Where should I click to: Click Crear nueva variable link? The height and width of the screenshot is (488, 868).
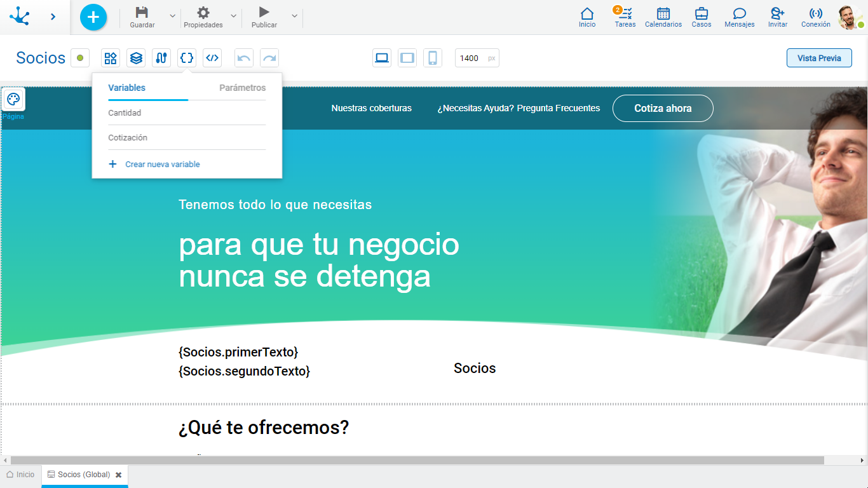[163, 164]
